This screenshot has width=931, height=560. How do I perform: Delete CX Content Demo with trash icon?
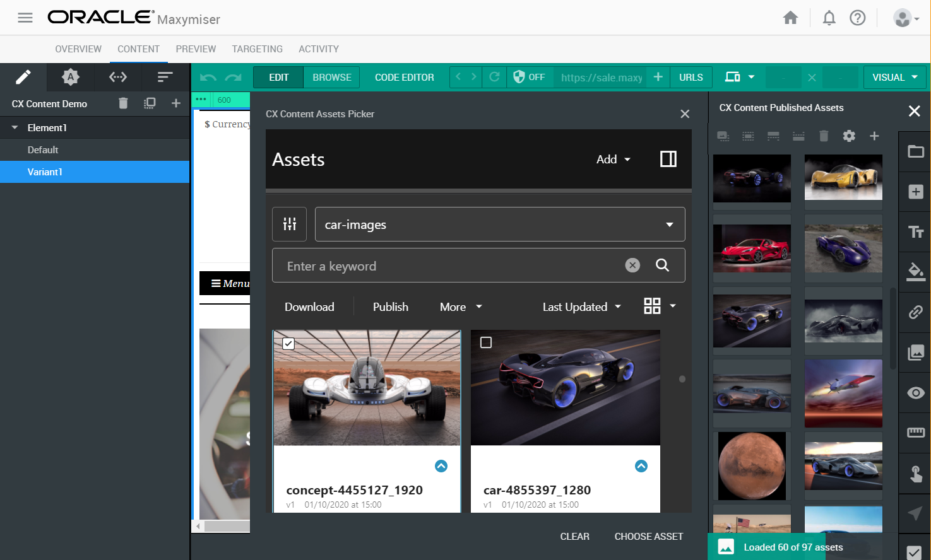pos(123,103)
